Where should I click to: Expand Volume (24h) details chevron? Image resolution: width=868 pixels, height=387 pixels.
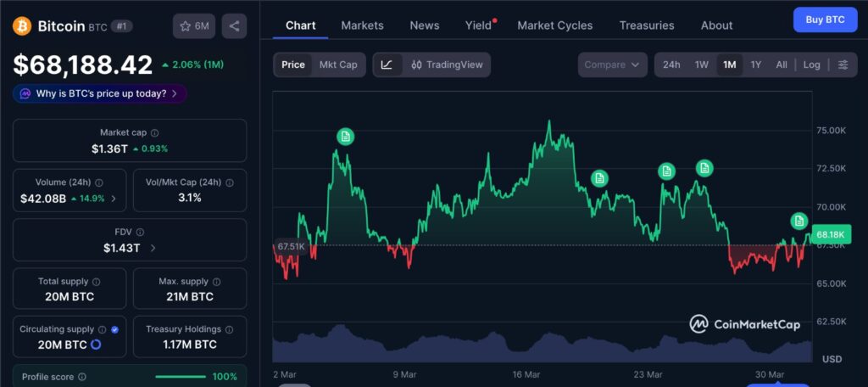tap(114, 199)
